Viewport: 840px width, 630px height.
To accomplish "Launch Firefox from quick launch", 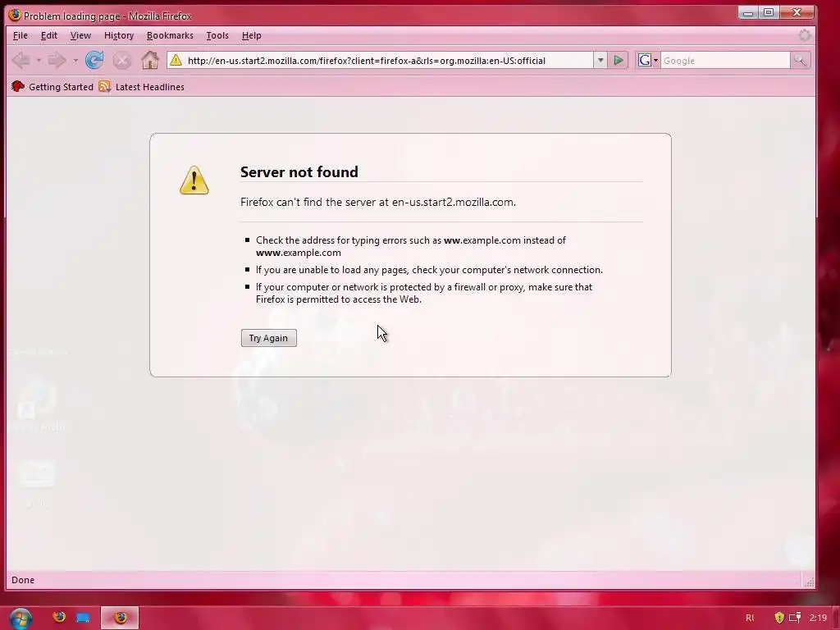I will [59, 617].
